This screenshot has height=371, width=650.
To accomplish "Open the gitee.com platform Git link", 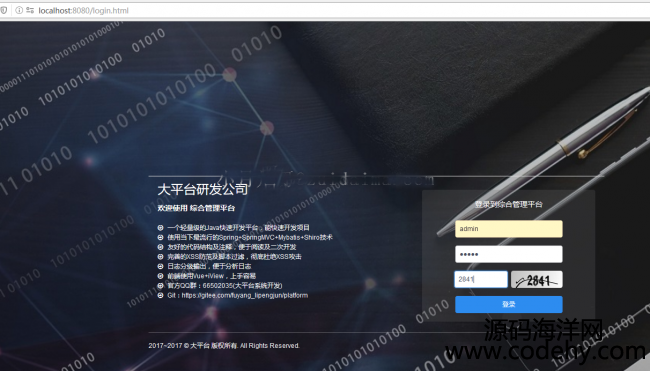I will click(245, 296).
